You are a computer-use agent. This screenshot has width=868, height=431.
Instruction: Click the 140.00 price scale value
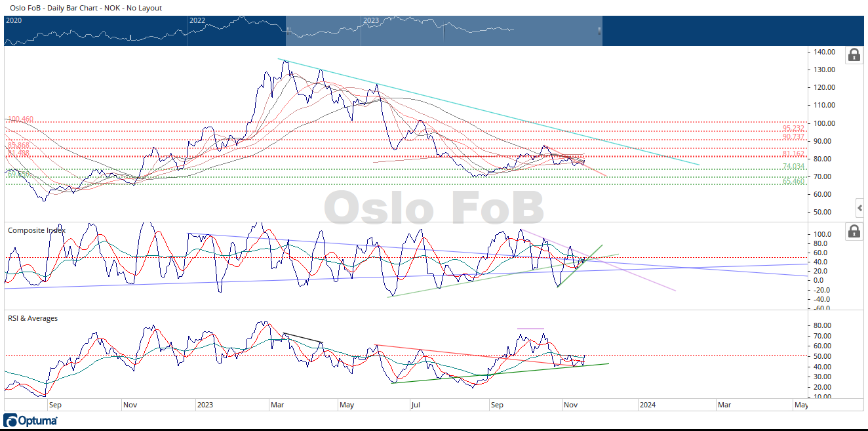point(823,52)
